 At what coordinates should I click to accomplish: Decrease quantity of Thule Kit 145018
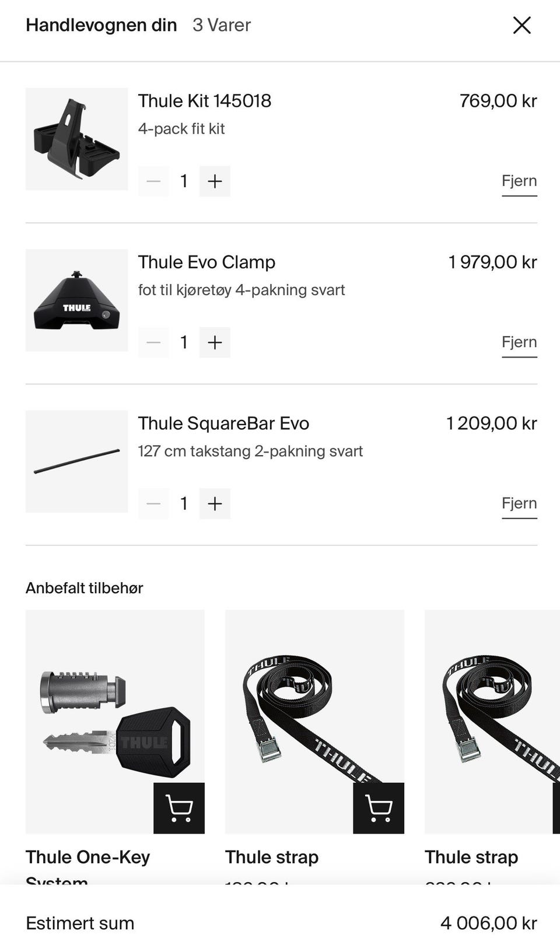tap(153, 181)
